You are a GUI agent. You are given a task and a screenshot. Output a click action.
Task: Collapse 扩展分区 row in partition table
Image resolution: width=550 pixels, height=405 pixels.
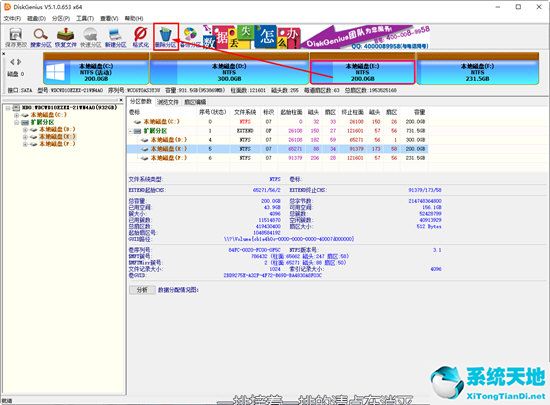(x=130, y=131)
